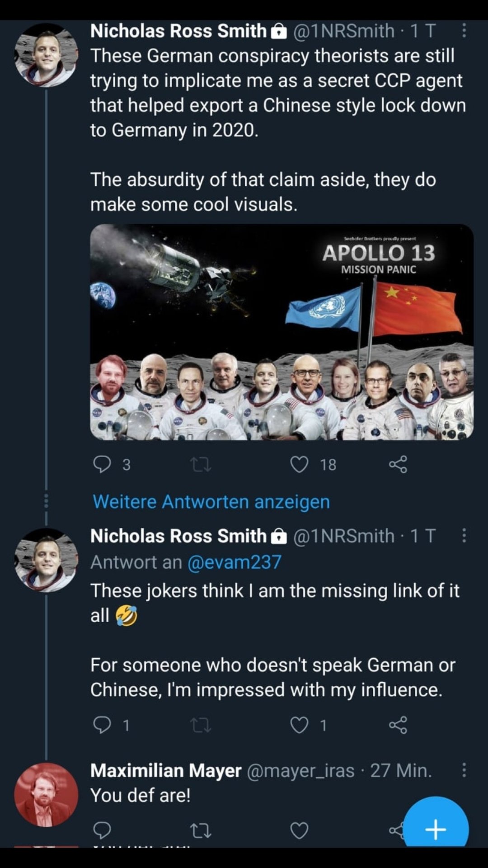Open the @evam237 mention link
Image resolution: width=488 pixels, height=868 pixels.
coord(234,562)
